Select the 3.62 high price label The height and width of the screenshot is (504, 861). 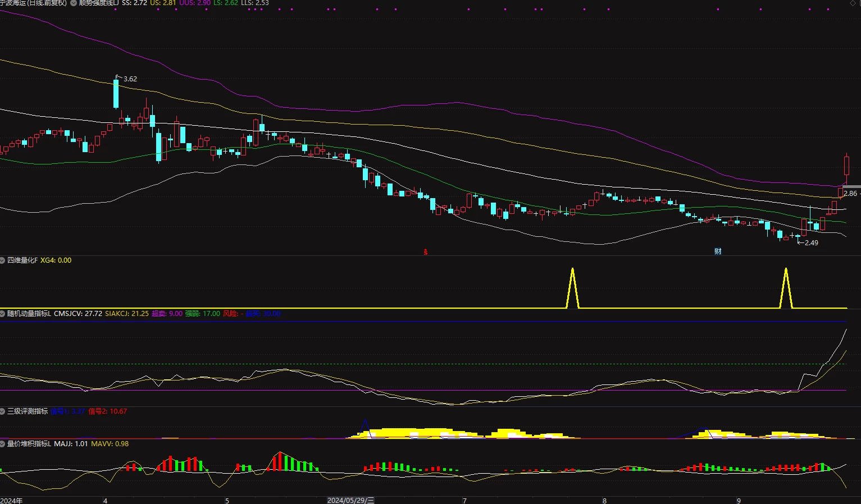point(130,79)
